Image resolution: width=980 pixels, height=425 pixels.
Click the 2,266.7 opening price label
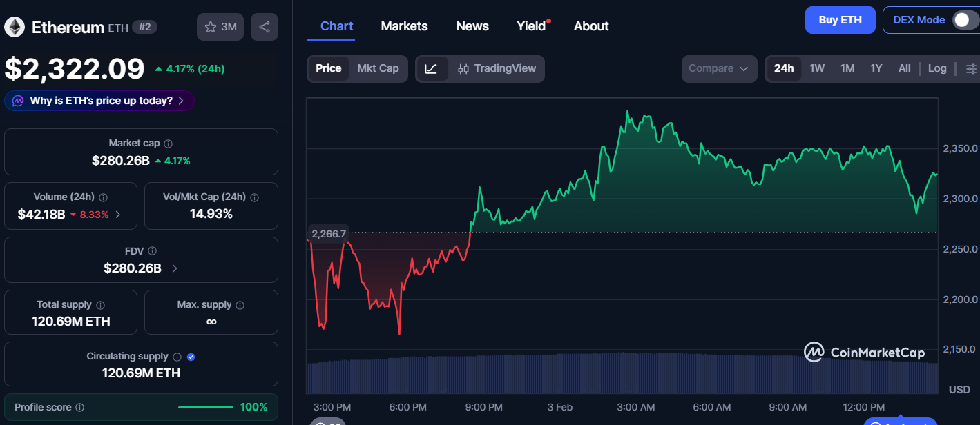click(329, 234)
